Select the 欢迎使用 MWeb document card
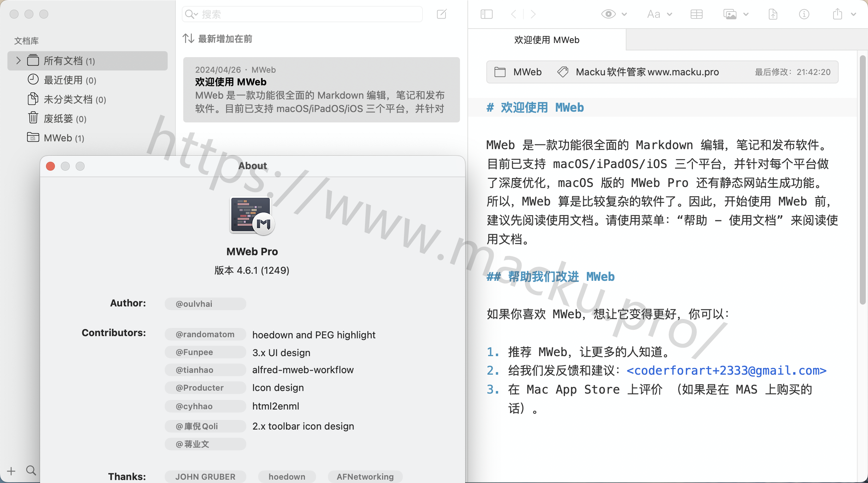 click(321, 89)
